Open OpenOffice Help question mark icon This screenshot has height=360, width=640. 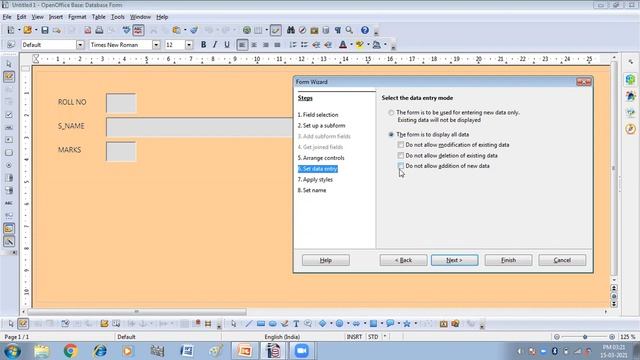(x=365, y=30)
